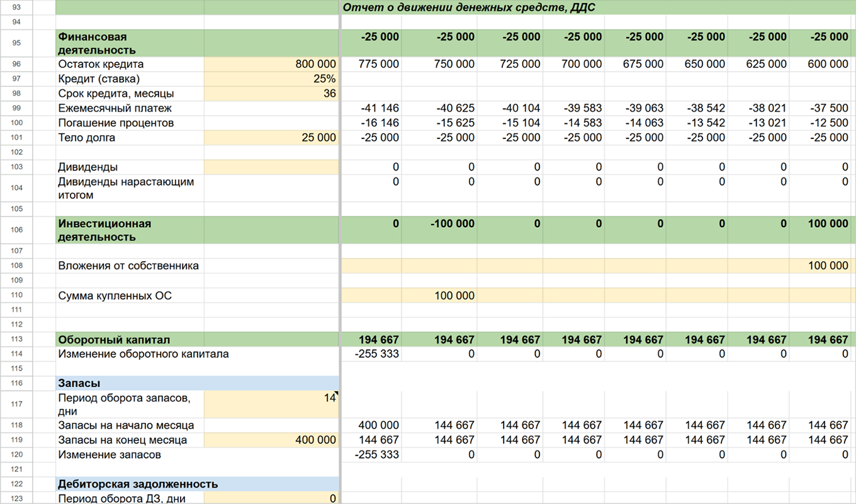Click the 25% credit rate cell
This screenshot has width=856, height=504.
coord(271,79)
